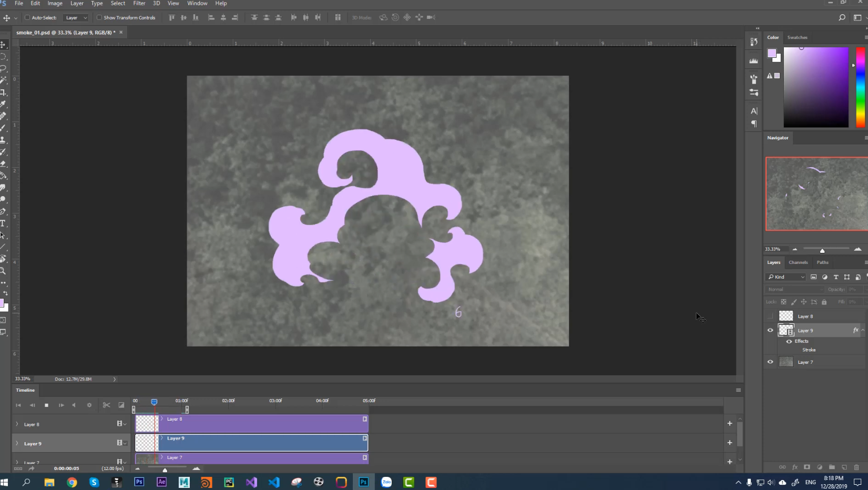Step to the previous frame
868x490 pixels.
[x=32, y=405]
